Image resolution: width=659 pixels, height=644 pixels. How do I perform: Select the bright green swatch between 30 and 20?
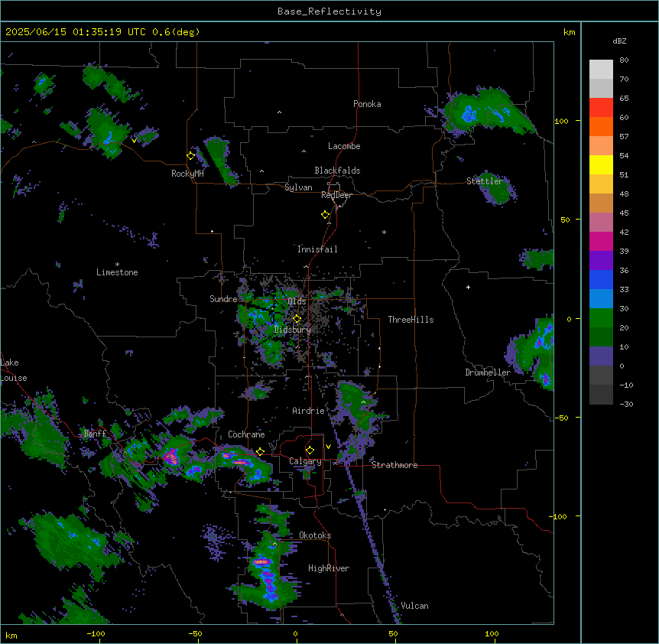[601, 318]
